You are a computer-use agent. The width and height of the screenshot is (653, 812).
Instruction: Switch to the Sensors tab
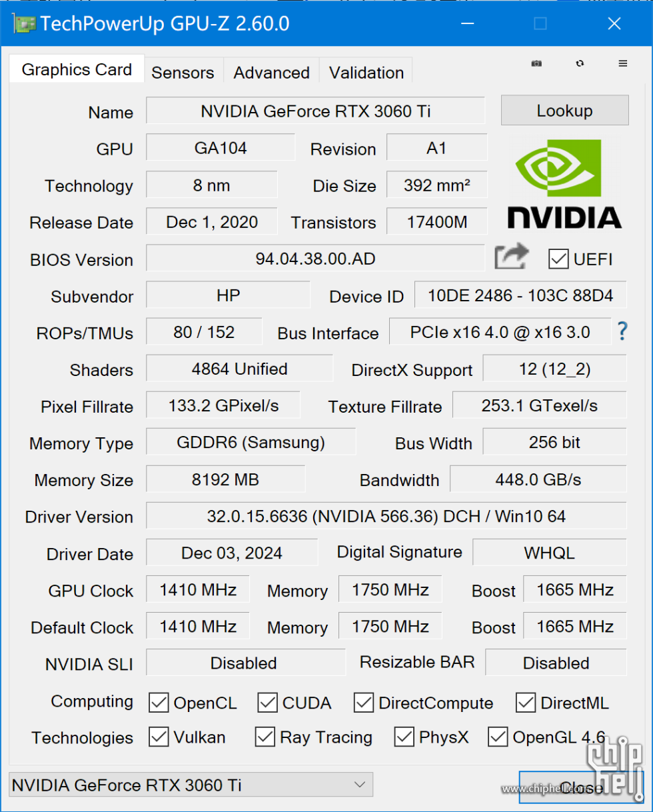tap(183, 71)
